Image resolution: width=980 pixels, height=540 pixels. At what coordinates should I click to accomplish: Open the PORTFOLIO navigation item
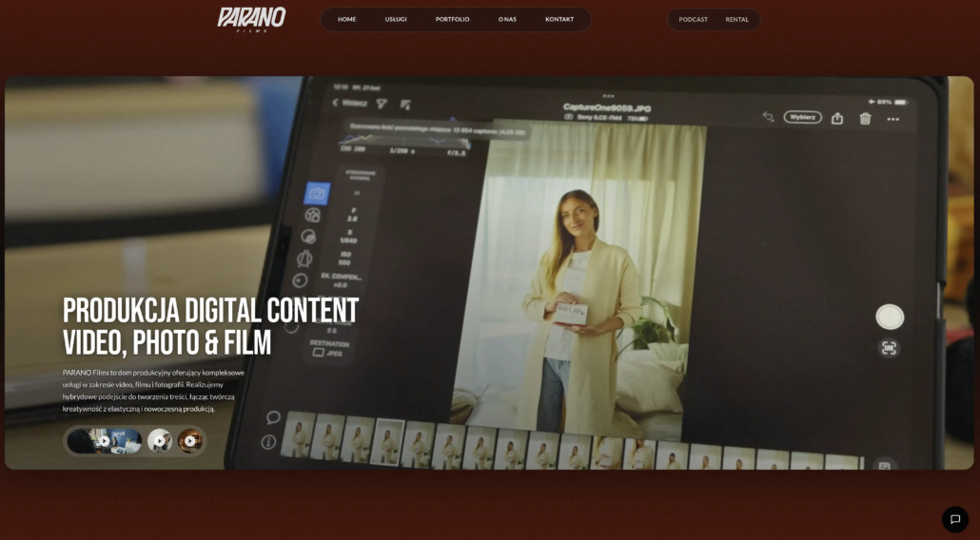click(x=453, y=19)
